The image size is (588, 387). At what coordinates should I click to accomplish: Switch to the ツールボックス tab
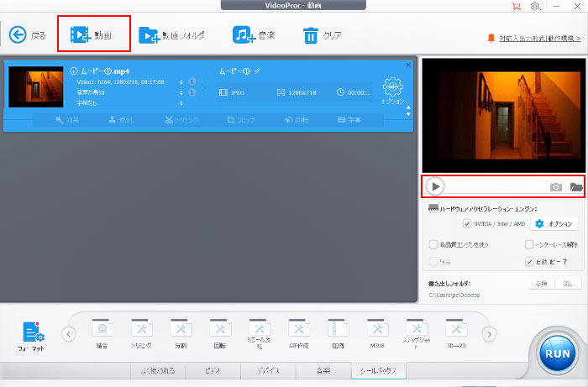click(x=378, y=370)
